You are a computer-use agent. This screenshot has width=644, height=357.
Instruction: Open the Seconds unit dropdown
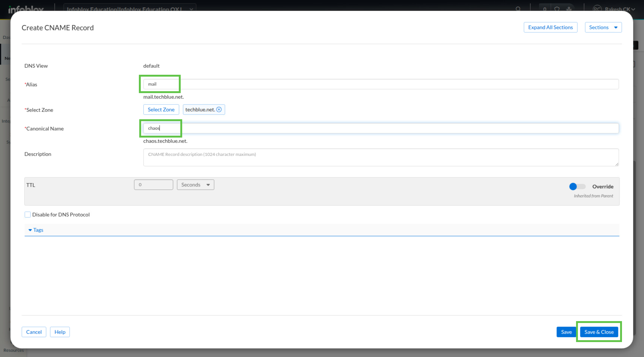tap(195, 185)
